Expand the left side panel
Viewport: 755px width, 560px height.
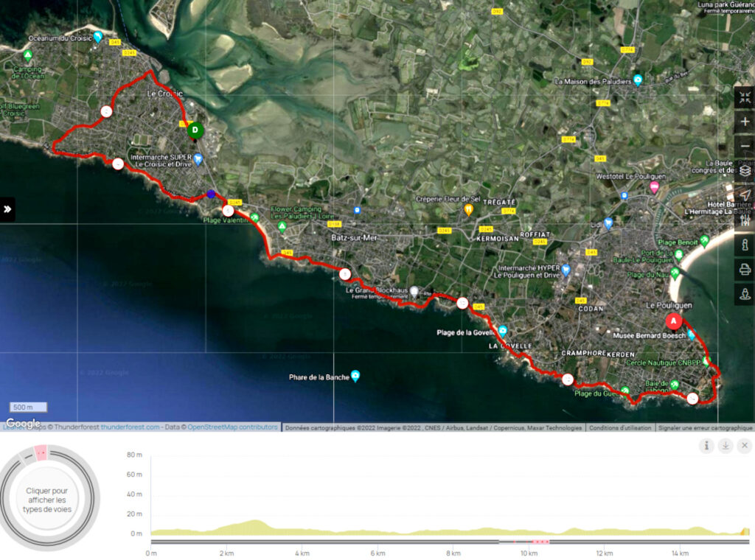[7, 209]
